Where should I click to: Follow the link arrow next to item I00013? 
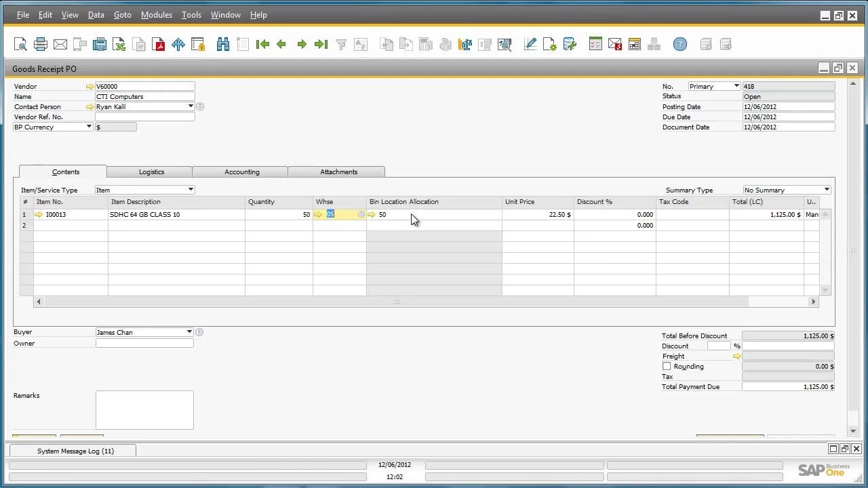pos(38,215)
